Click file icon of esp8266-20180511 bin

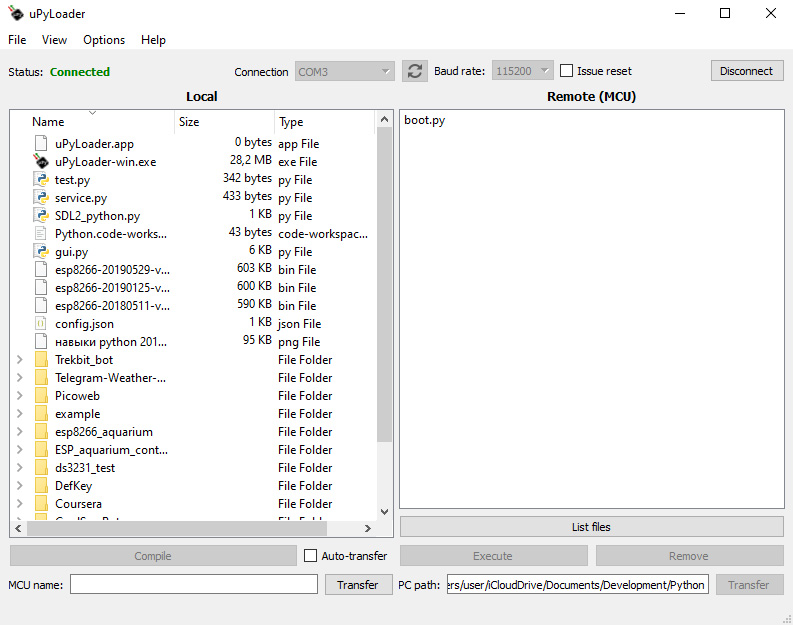pyautogui.click(x=41, y=305)
